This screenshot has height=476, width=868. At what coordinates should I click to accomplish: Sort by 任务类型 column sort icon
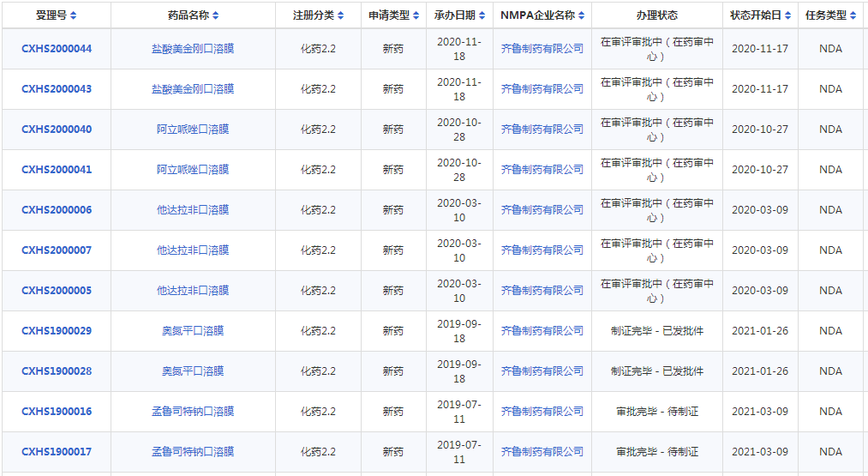(x=853, y=15)
